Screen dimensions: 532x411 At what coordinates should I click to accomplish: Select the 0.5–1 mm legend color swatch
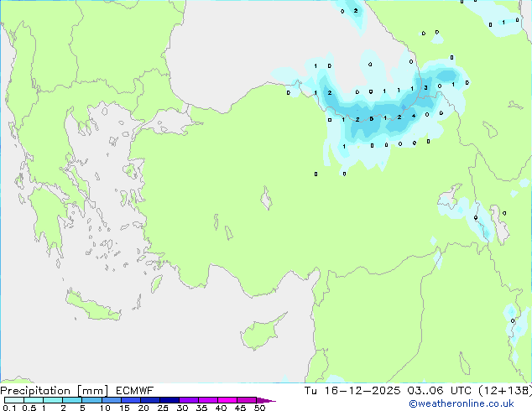tap(34, 400)
